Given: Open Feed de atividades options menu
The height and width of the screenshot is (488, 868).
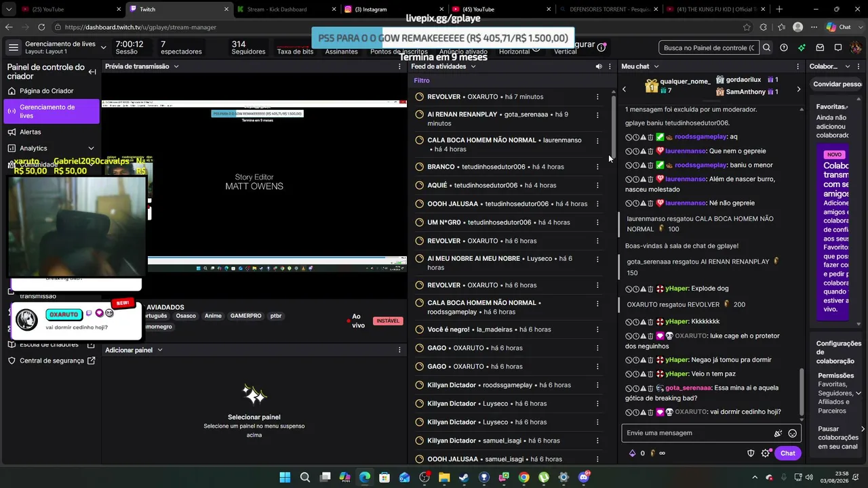Looking at the screenshot, I should point(610,66).
